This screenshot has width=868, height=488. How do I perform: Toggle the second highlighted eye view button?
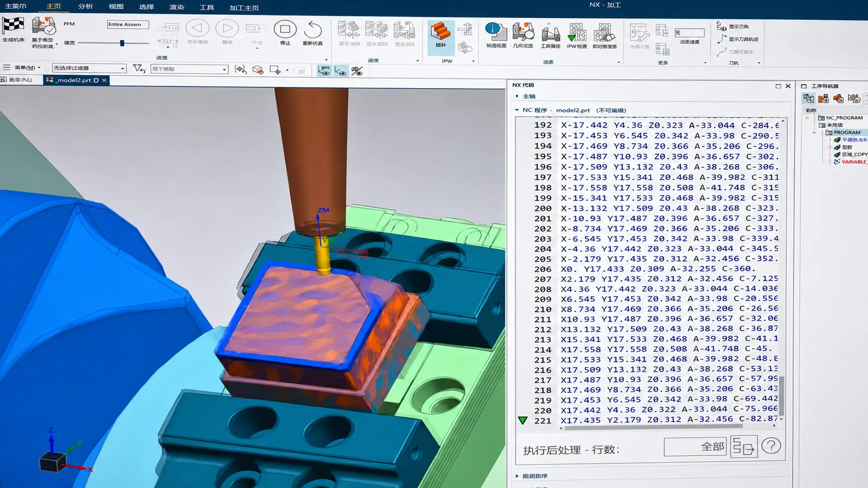(341, 71)
